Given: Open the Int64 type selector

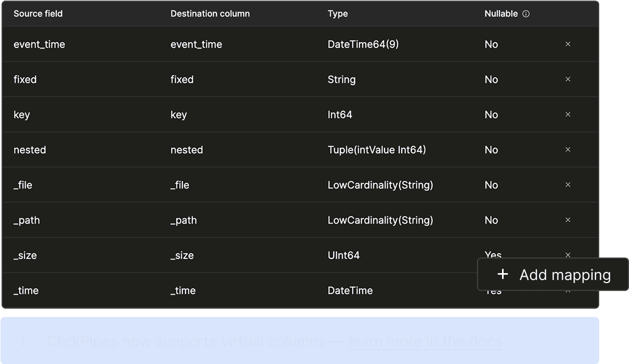Looking at the screenshot, I should click(x=340, y=114).
